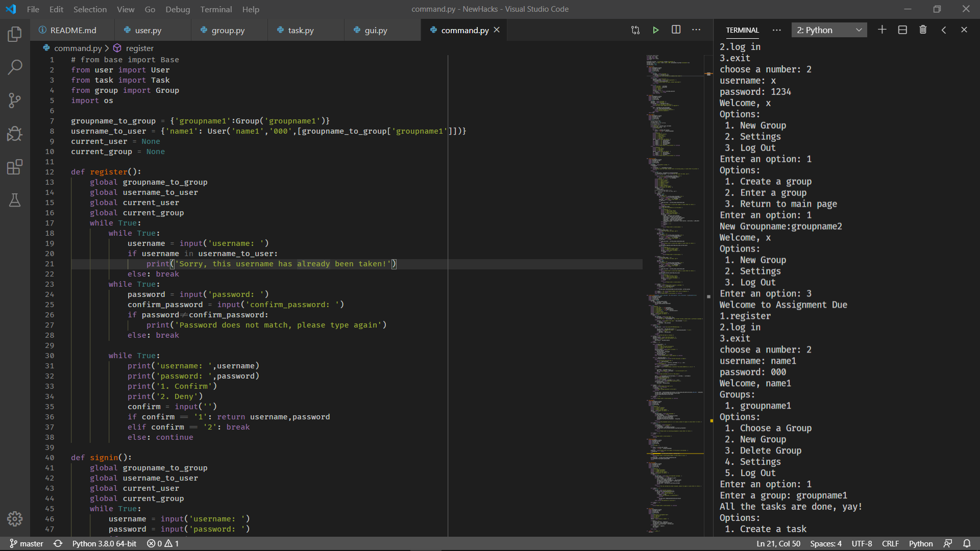Open the Terminal menu
Viewport: 980px width, 551px height.
pos(216,9)
